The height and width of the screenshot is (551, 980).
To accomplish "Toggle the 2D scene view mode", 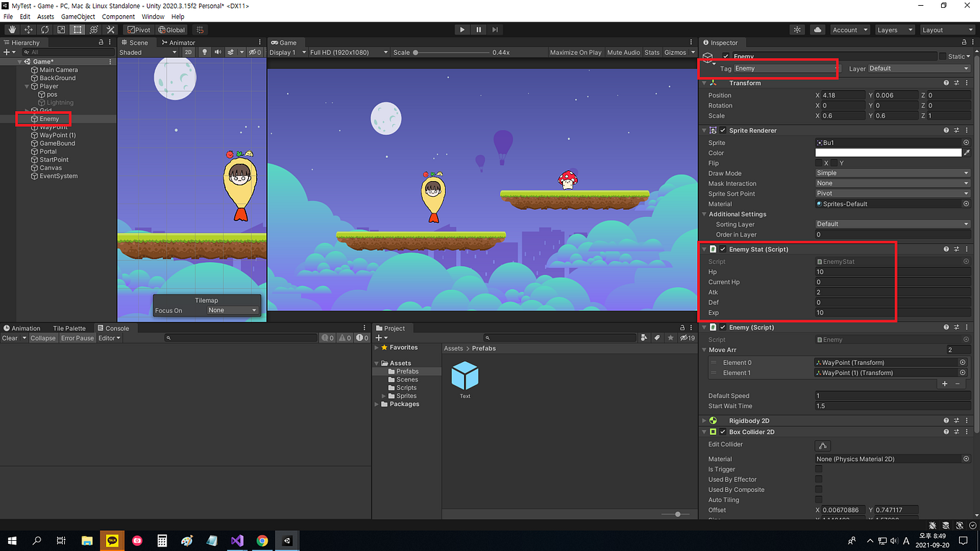I will (x=188, y=52).
